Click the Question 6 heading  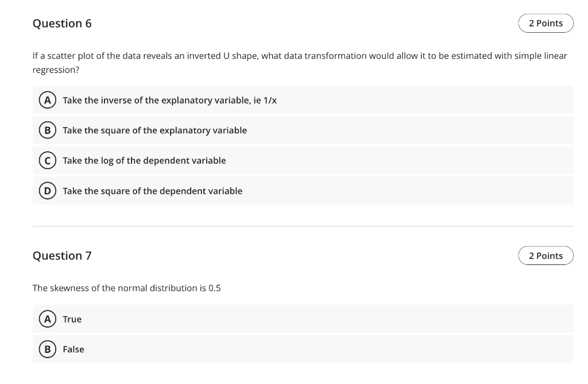point(63,24)
